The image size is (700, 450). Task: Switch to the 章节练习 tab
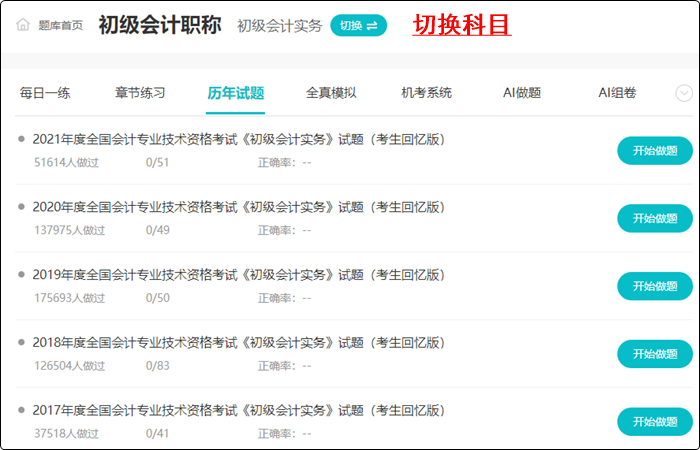click(x=140, y=93)
